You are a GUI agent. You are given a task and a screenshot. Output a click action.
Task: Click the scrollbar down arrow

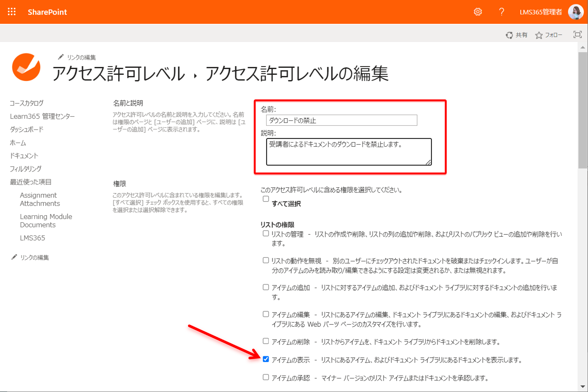pos(583,387)
